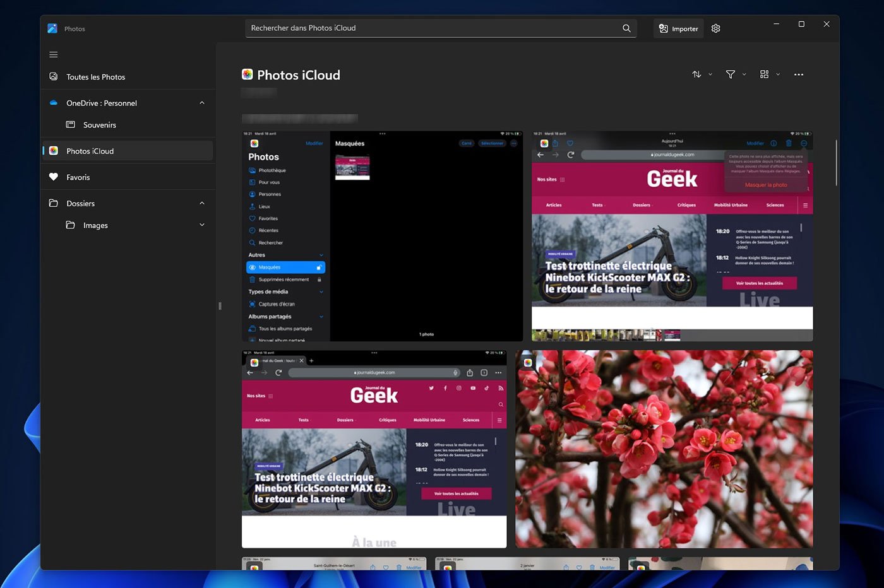Select Photos iCloud in sidebar
Screen dimensions: 884x588
(128, 151)
